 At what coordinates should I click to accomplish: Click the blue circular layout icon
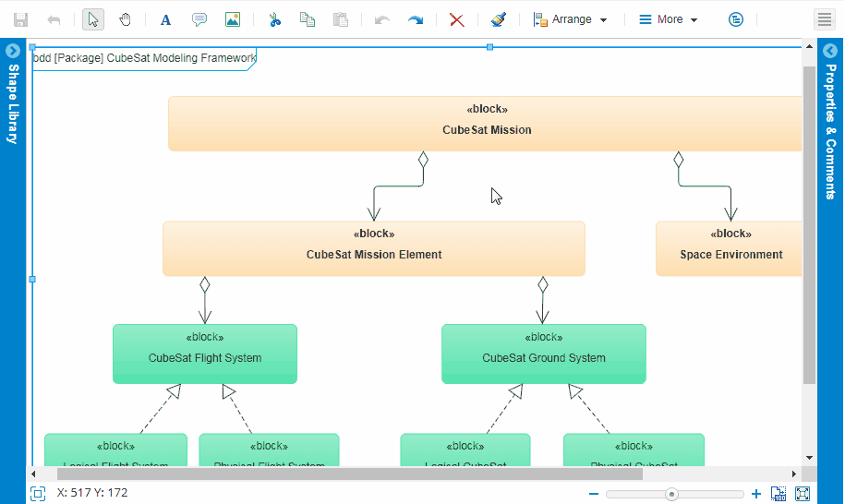[x=736, y=20]
